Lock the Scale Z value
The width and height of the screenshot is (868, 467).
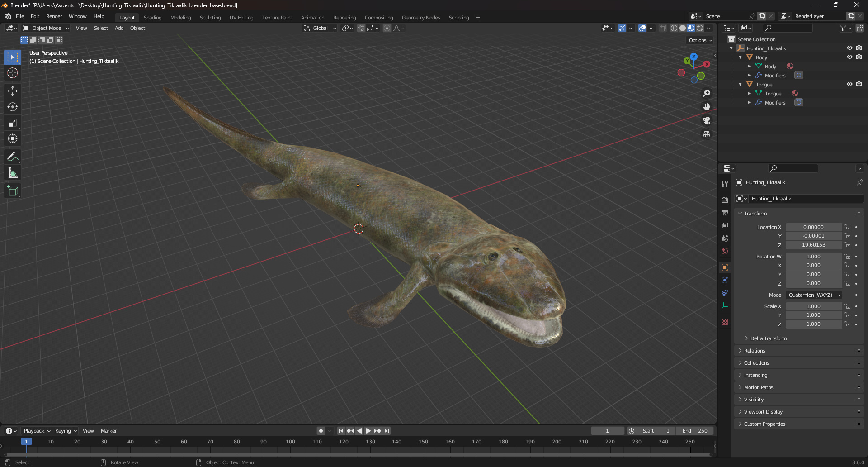tap(847, 324)
